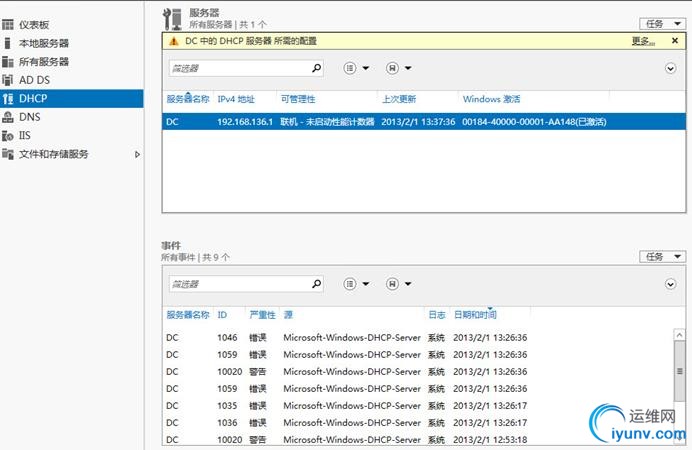Click the servers filter search magnifier icon
This screenshot has width=692, height=450.
click(x=316, y=68)
